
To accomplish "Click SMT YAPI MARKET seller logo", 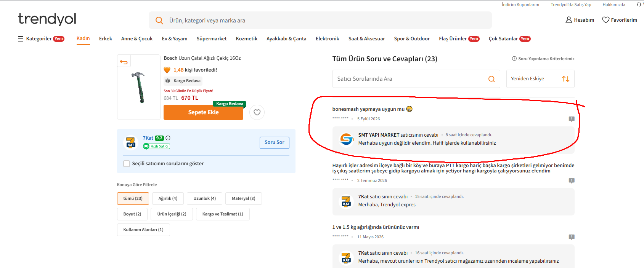I will 346,139.
